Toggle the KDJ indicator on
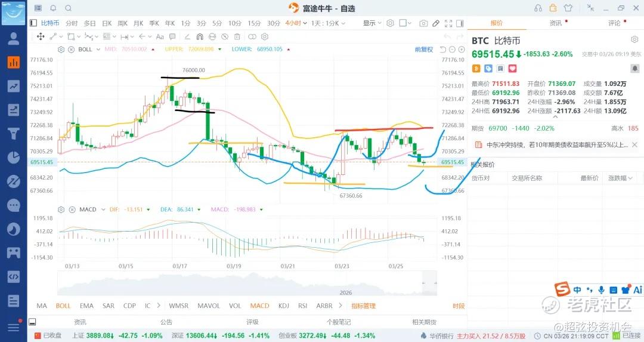The width and height of the screenshot is (644, 342). [x=284, y=306]
